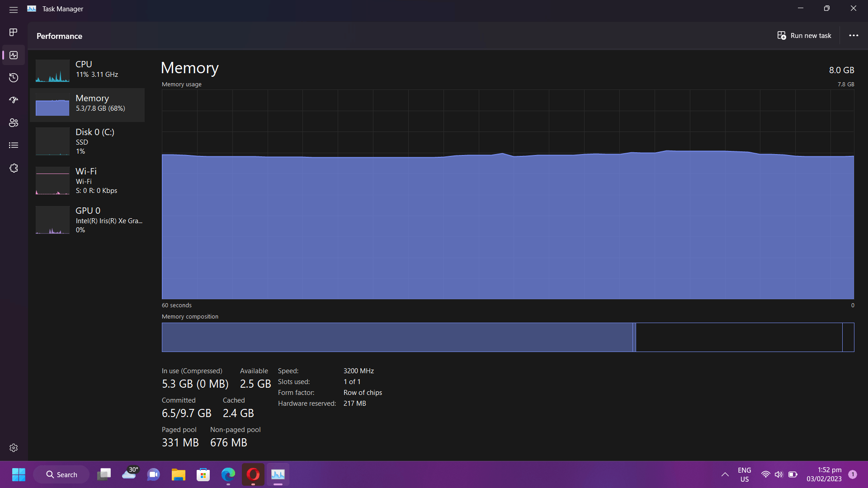Open Opera browser from taskbar
The image size is (868, 488).
click(x=253, y=474)
